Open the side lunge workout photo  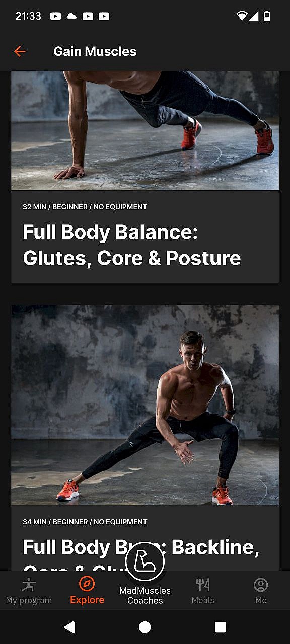pyautogui.click(x=145, y=405)
